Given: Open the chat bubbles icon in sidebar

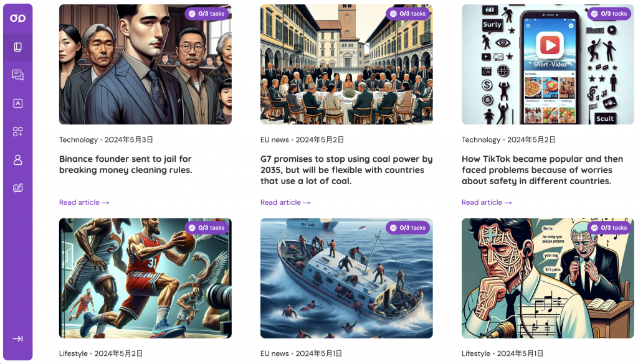Looking at the screenshot, I should coord(17,75).
